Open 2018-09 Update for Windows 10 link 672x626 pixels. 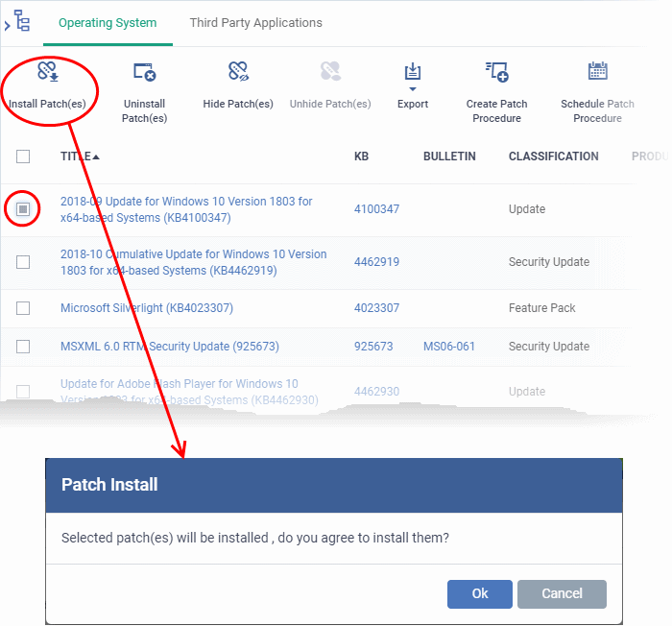(x=186, y=209)
